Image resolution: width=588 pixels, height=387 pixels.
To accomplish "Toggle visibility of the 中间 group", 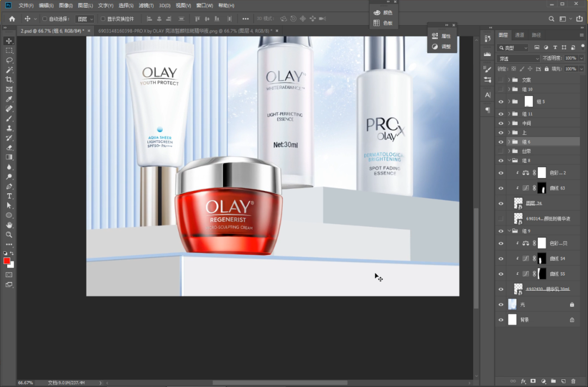I will [501, 123].
